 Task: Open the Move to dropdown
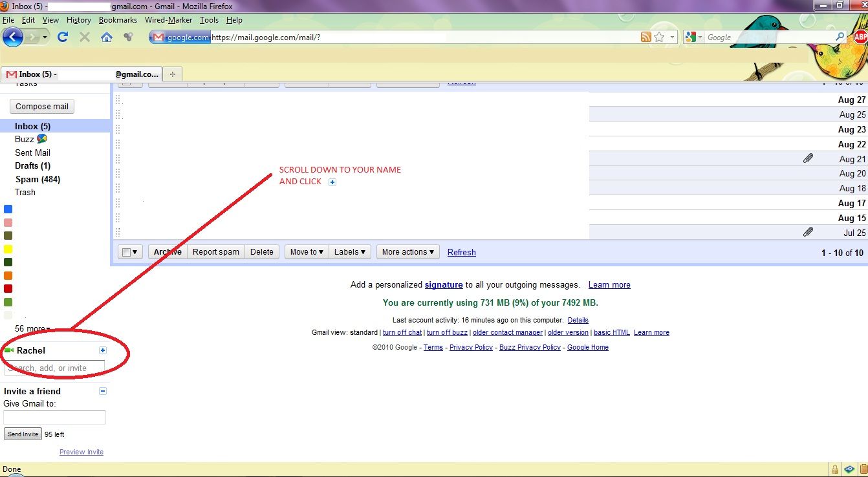[305, 252]
